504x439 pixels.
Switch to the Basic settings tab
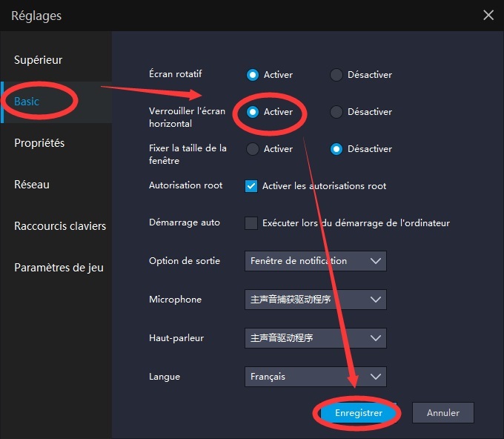27,102
